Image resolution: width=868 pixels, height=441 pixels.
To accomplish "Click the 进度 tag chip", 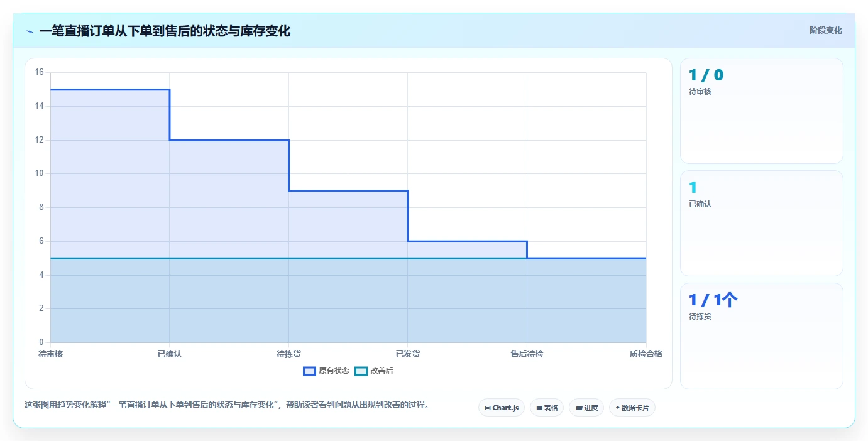I will (586, 408).
